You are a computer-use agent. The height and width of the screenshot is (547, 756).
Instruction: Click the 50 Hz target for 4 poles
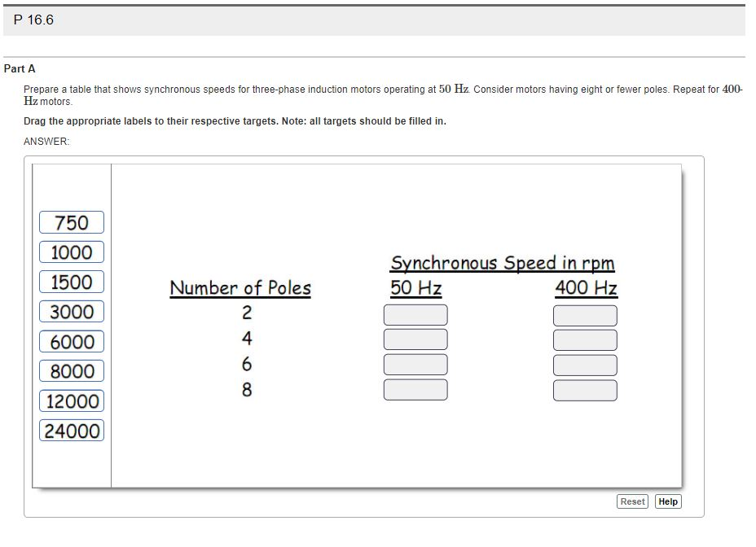[x=415, y=339]
